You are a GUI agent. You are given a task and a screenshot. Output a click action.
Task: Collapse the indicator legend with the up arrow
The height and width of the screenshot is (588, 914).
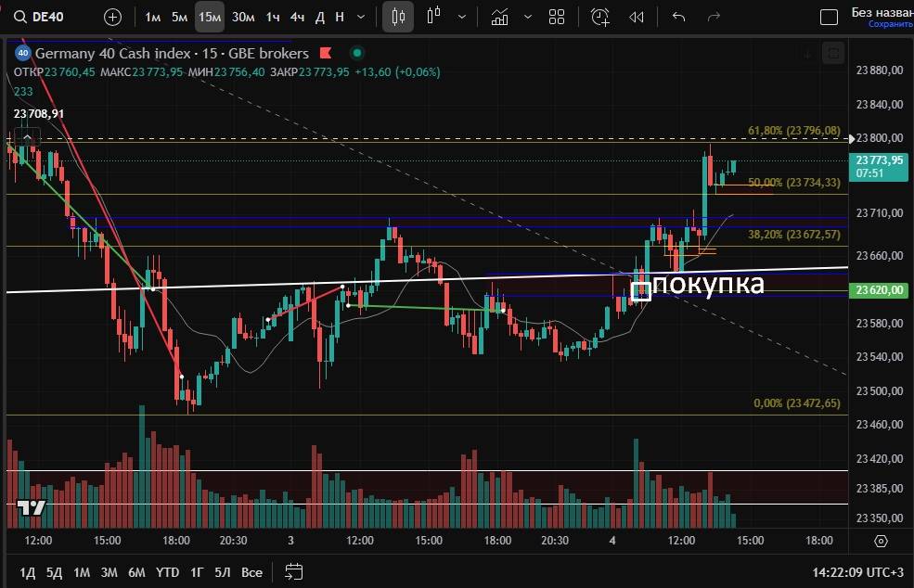tap(27, 137)
